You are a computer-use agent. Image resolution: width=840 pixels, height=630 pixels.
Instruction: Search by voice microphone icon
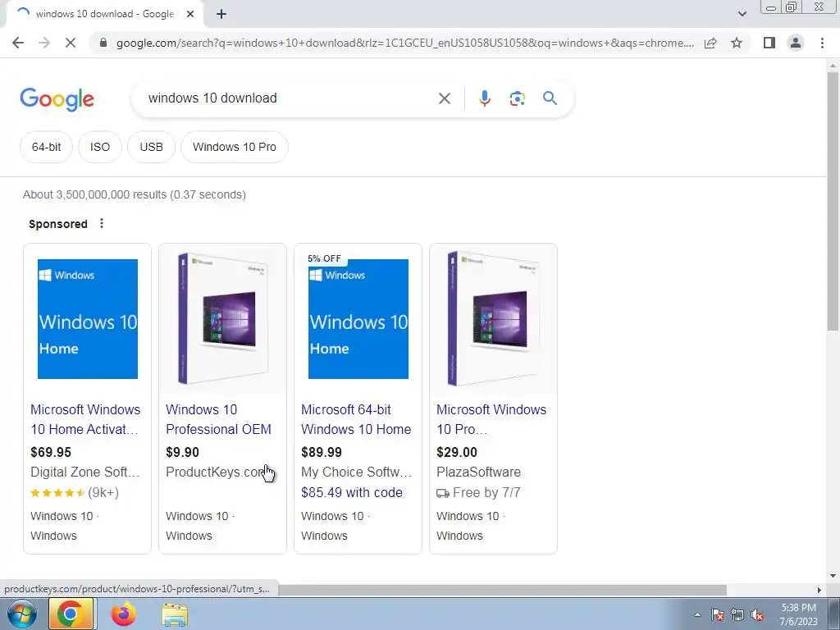click(484, 98)
